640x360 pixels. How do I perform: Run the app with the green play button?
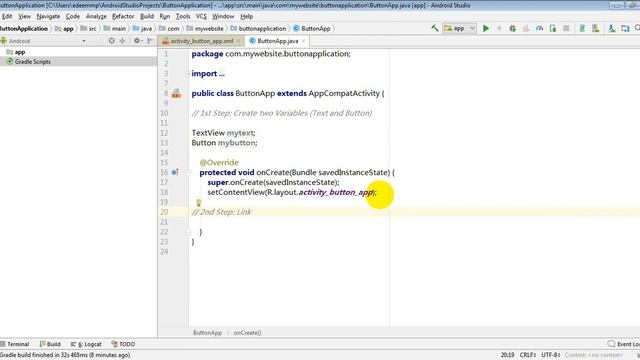486,28
